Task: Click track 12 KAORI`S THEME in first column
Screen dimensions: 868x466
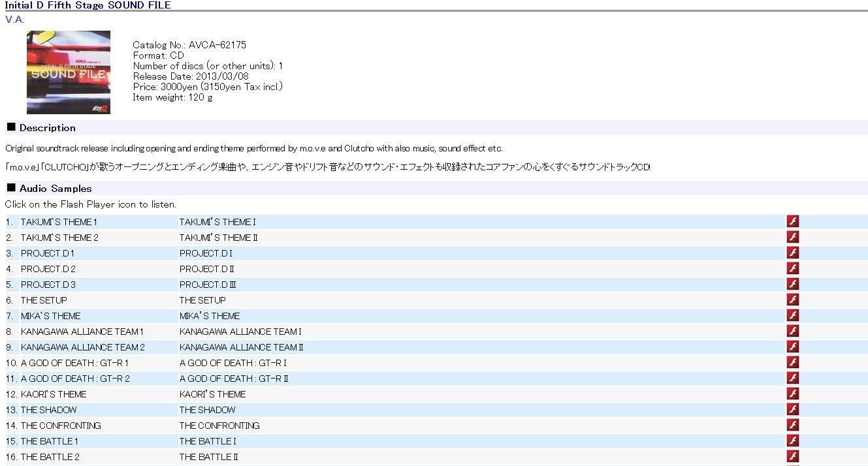Action: coord(54,394)
